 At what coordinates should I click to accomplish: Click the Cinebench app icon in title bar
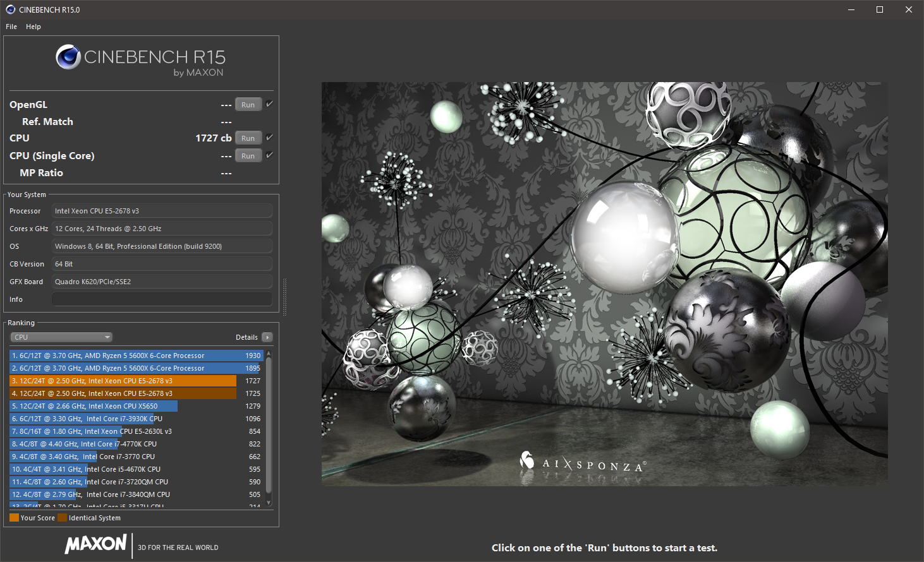click(10, 9)
